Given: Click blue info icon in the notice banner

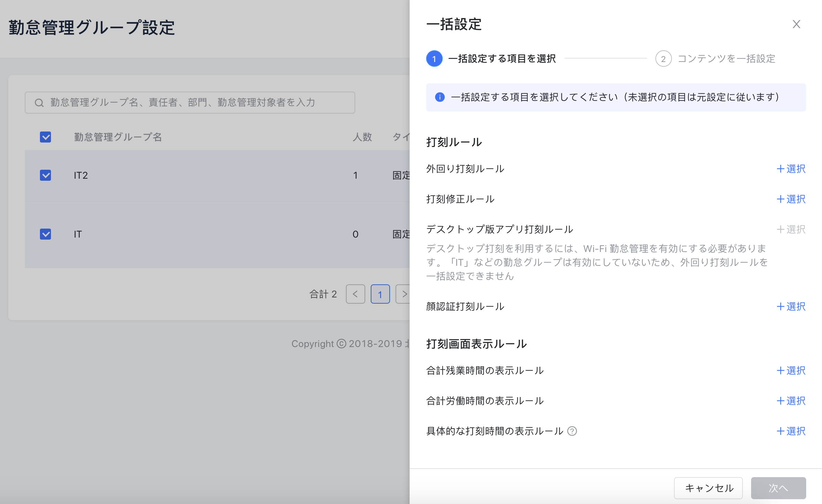Looking at the screenshot, I should 440,97.
